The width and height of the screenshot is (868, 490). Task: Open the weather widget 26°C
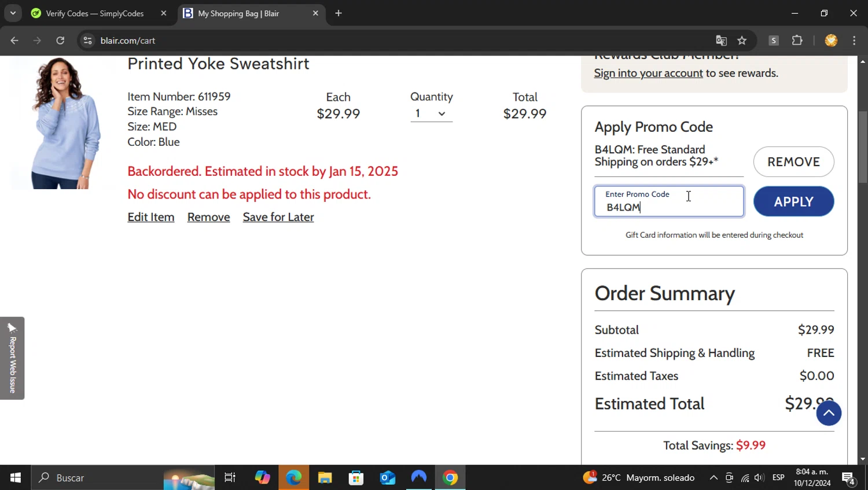tap(639, 478)
